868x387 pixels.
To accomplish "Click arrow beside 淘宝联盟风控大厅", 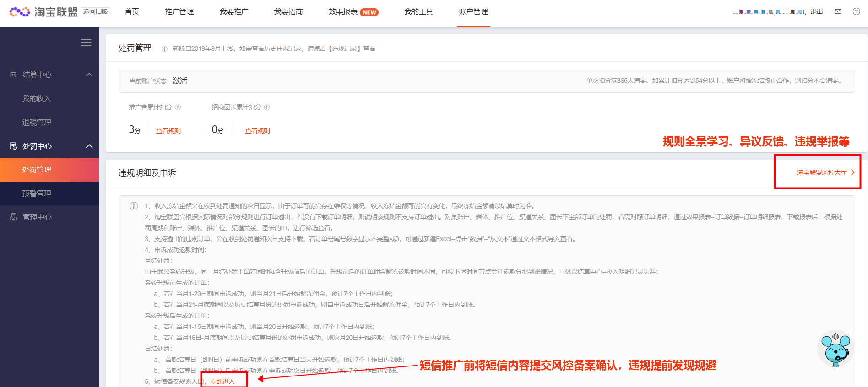I will [x=853, y=172].
